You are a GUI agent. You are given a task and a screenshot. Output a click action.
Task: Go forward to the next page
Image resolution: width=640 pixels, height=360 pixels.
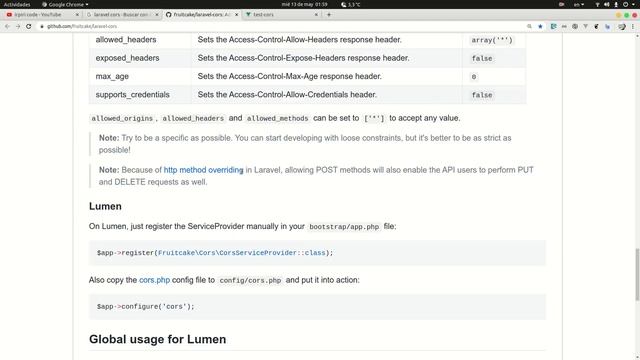[x=18, y=26]
